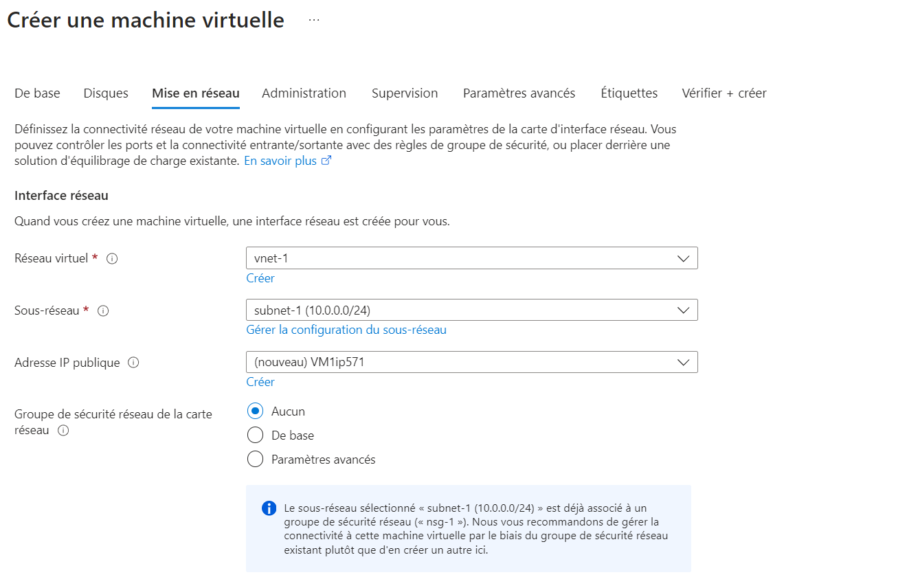The width and height of the screenshot is (907, 588).
Task: Click Créer link under Réseau virtuel
Action: pos(260,278)
